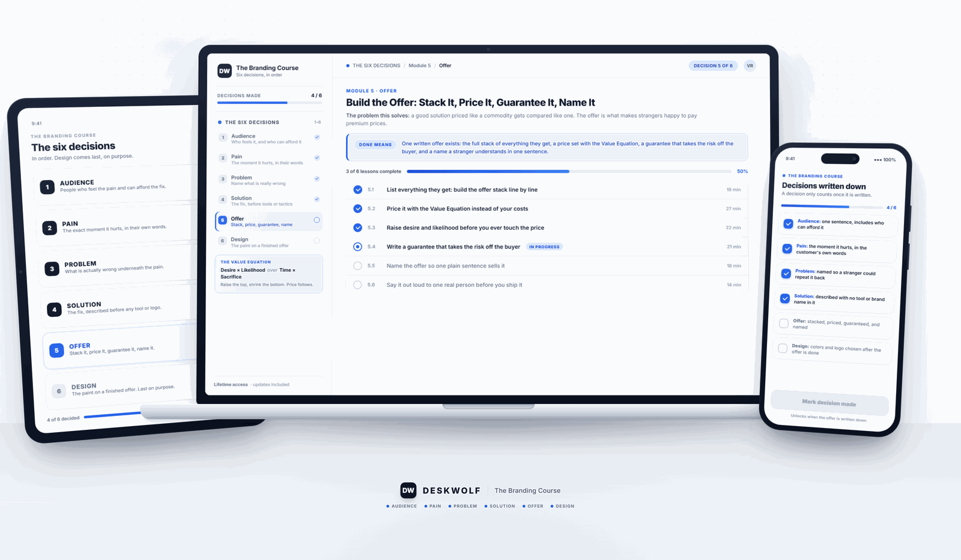Toggle Solution checkbox on the phone
The image size is (961, 560).
[785, 298]
